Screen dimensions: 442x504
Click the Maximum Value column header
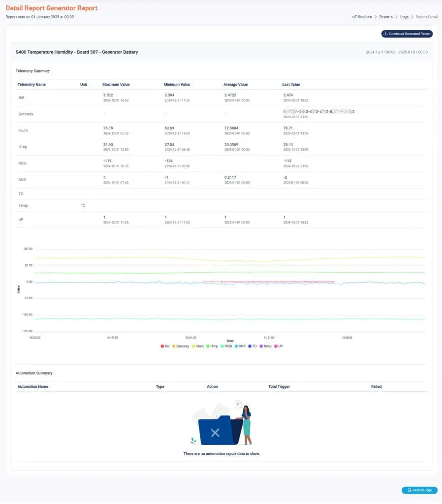coord(116,85)
